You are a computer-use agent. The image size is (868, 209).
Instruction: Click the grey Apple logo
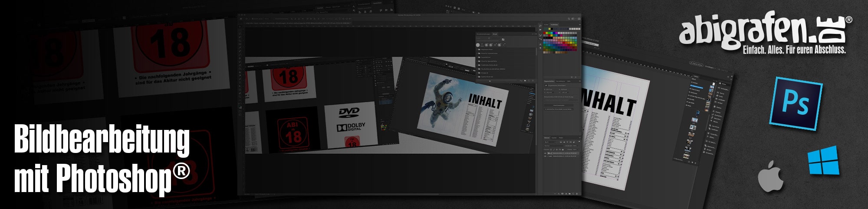pos(771,176)
